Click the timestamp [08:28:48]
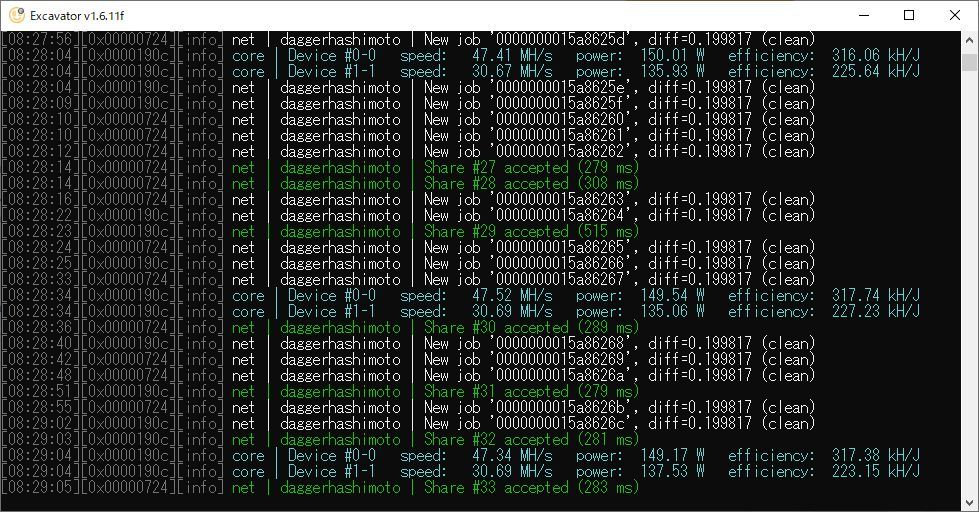 [x=41, y=375]
